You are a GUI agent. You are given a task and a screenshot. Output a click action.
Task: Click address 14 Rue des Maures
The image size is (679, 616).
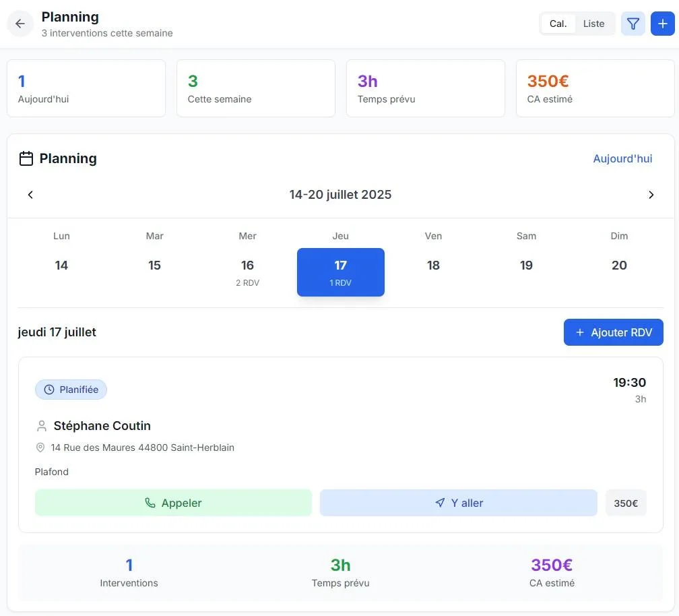click(x=143, y=448)
